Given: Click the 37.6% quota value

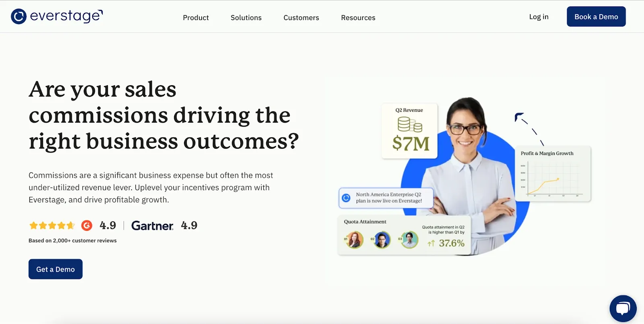Looking at the screenshot, I should tap(452, 243).
